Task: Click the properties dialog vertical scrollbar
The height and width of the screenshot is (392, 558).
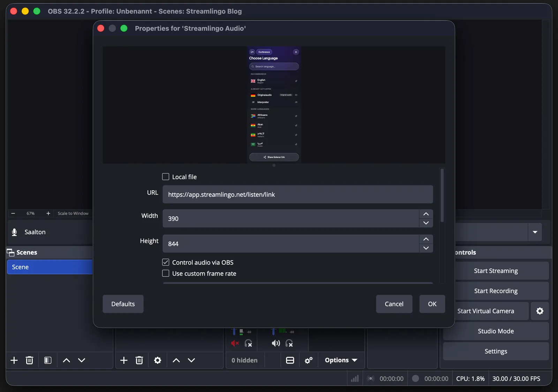Action: click(x=442, y=195)
